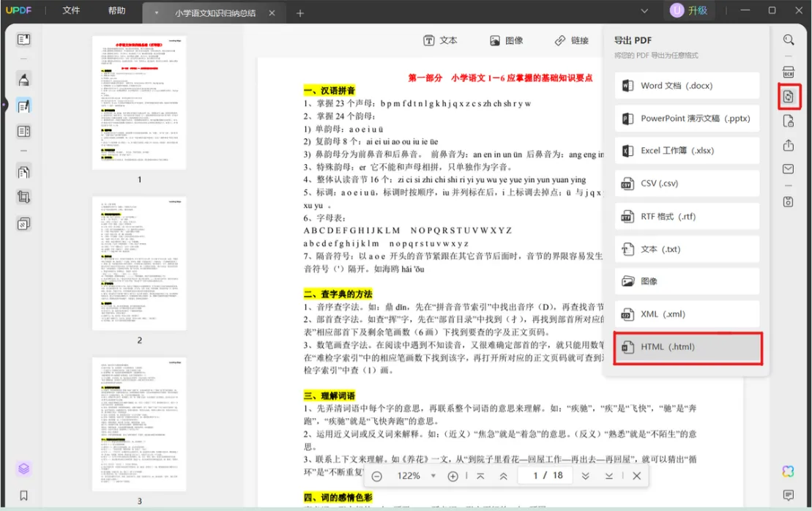Open the page tools icon below Crop
The width and height of the screenshot is (812, 511).
point(23,224)
